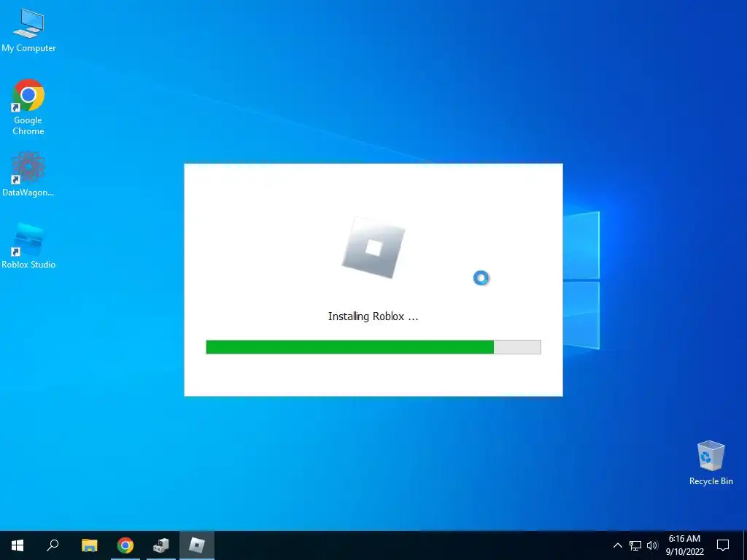Switch to Chrome in the taskbar

click(125, 545)
